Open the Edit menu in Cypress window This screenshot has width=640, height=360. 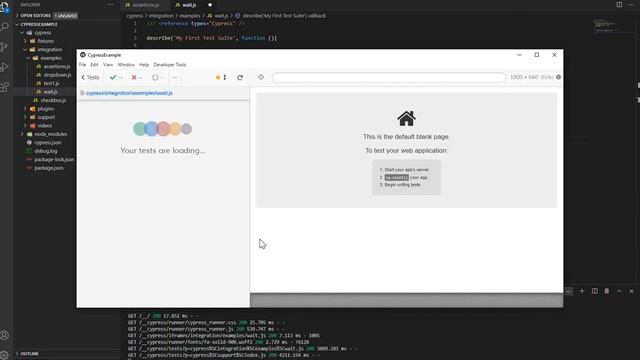coord(94,64)
